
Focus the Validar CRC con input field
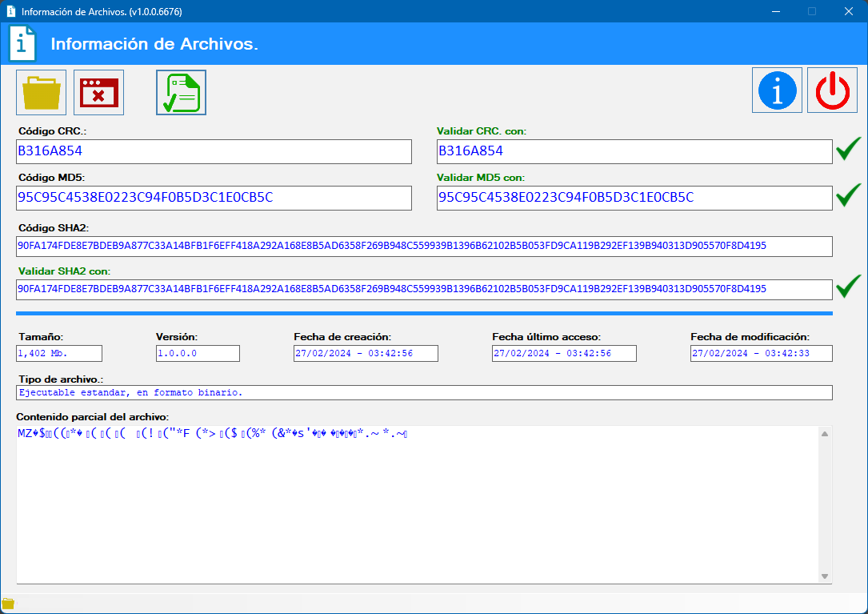click(634, 151)
